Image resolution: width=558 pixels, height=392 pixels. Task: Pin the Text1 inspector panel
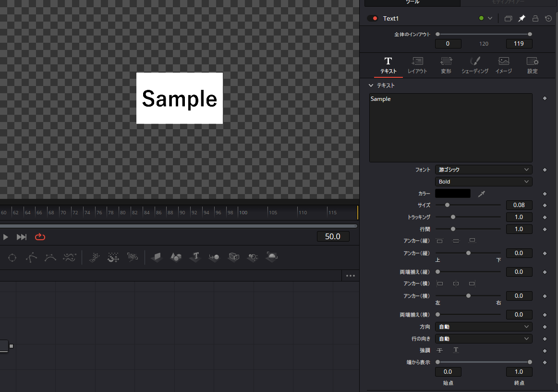click(522, 18)
